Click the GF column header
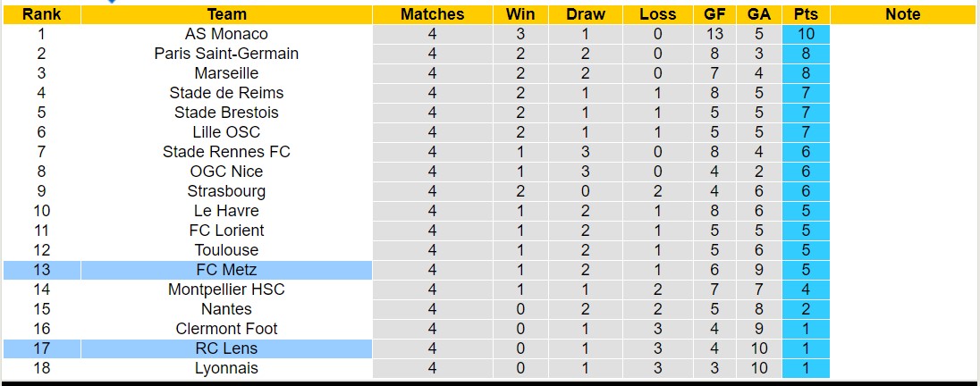980x386 pixels. [x=713, y=14]
